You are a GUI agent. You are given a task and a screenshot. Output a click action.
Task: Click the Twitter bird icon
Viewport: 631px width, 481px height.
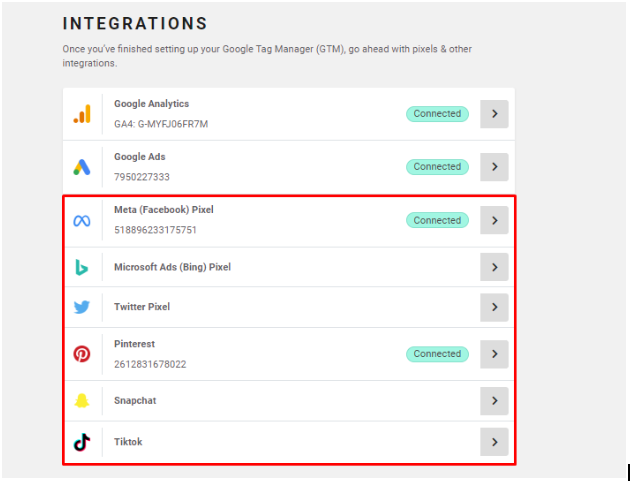click(82, 307)
